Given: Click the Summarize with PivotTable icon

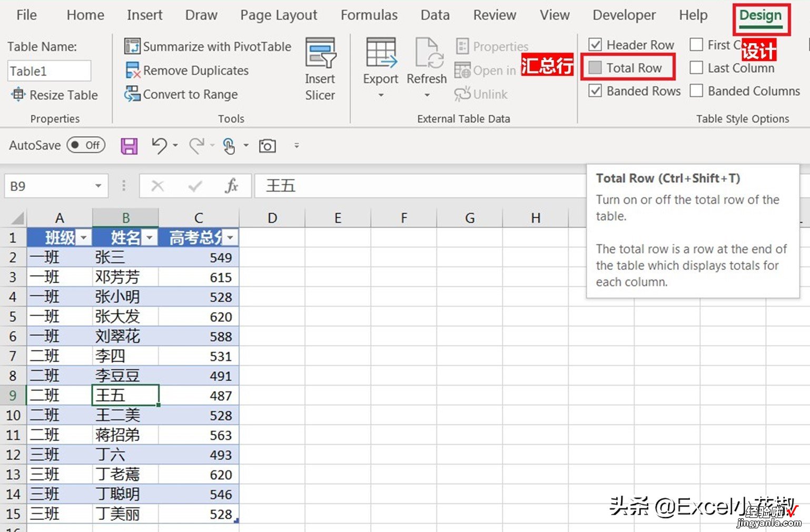Looking at the screenshot, I should coord(132,46).
